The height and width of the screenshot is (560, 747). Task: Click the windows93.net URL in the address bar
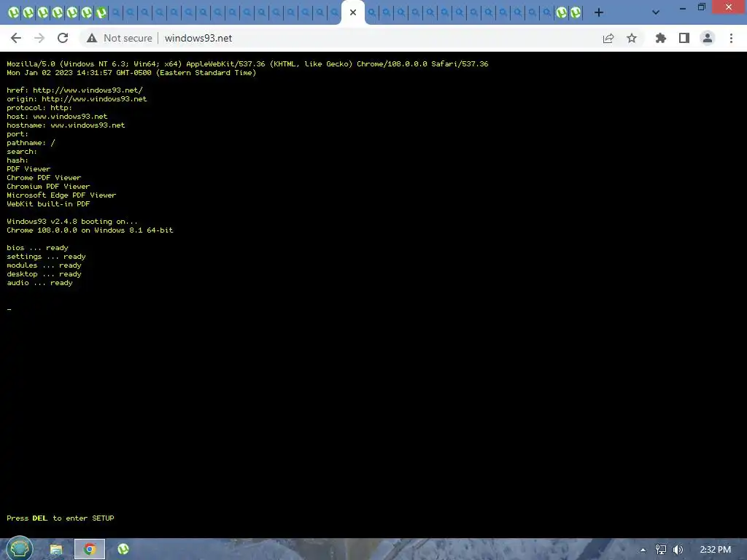click(198, 38)
